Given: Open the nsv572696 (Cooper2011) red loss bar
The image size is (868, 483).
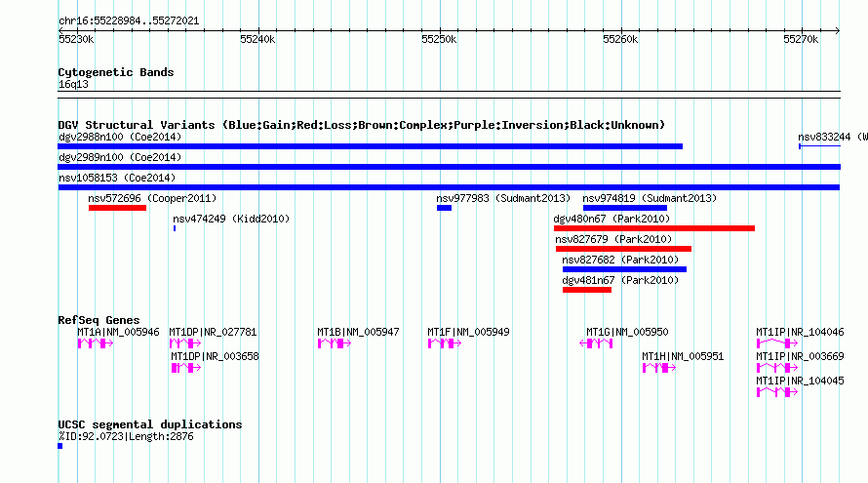Looking at the screenshot, I should 117,208.
